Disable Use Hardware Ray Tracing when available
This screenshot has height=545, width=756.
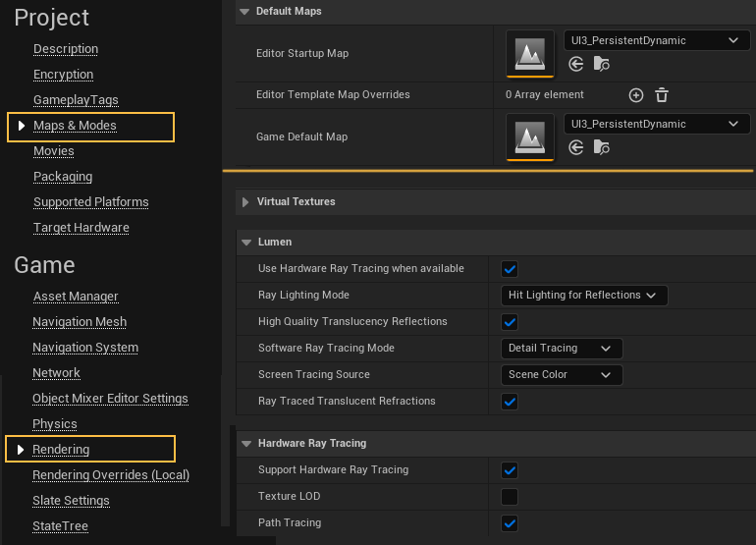click(510, 269)
